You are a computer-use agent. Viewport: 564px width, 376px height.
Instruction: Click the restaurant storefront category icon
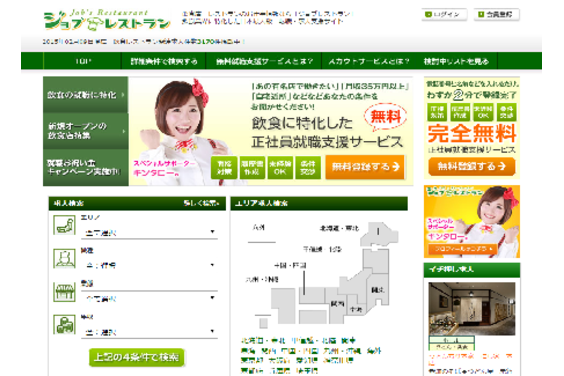pos(64,291)
